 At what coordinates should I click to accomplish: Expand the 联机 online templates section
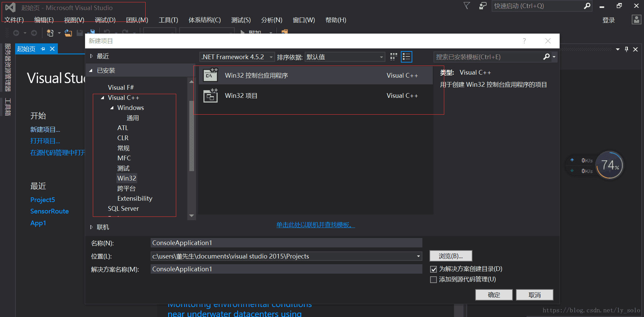point(91,227)
